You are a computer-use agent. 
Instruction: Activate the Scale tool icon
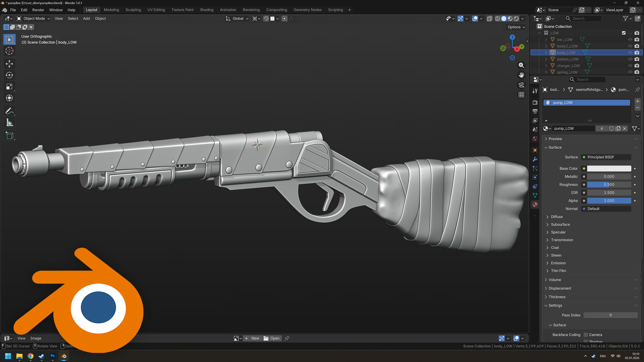point(10,86)
